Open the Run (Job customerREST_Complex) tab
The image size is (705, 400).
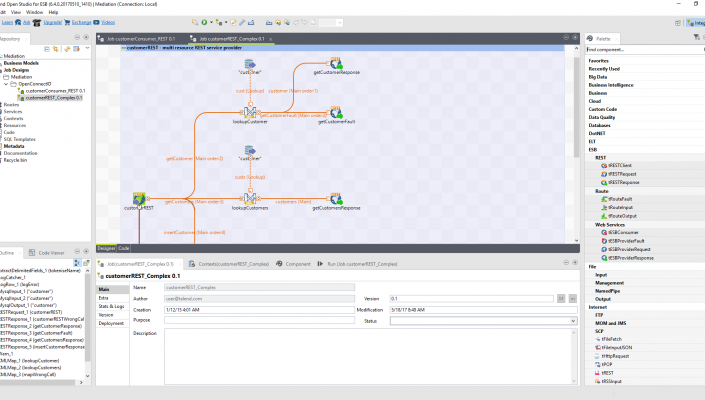point(357,264)
